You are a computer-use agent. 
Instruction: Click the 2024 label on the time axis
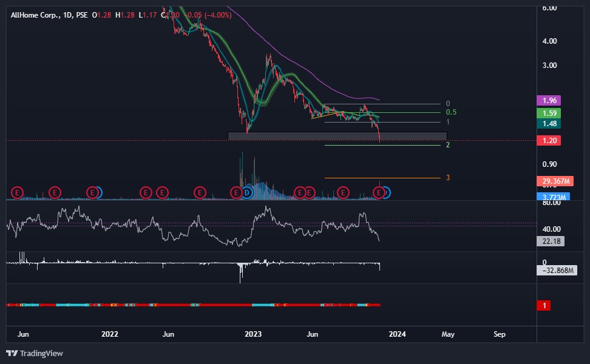(398, 334)
